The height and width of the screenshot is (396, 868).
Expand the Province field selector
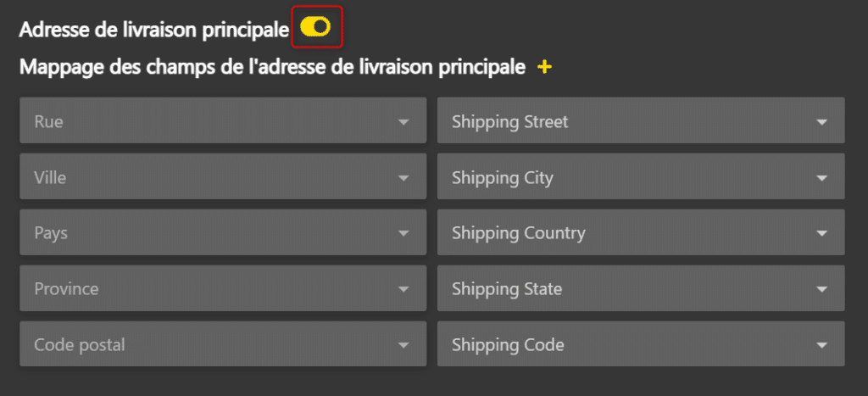coord(222,288)
